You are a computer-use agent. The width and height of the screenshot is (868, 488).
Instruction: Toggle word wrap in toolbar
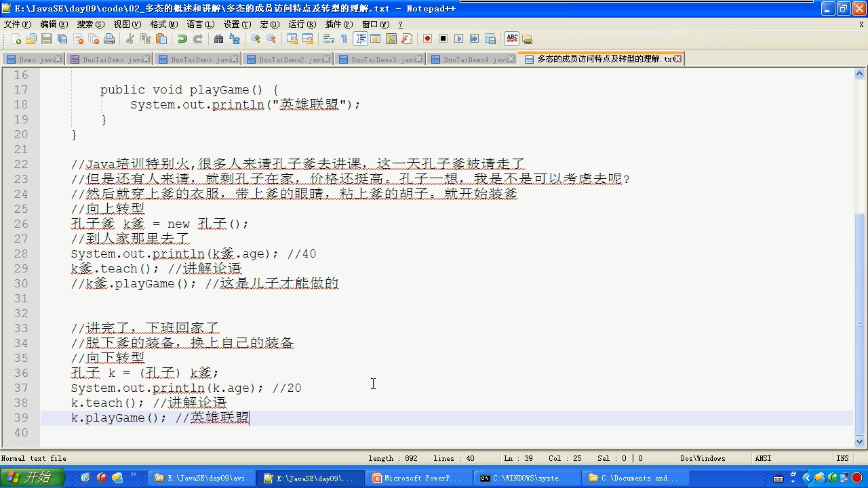(x=329, y=39)
